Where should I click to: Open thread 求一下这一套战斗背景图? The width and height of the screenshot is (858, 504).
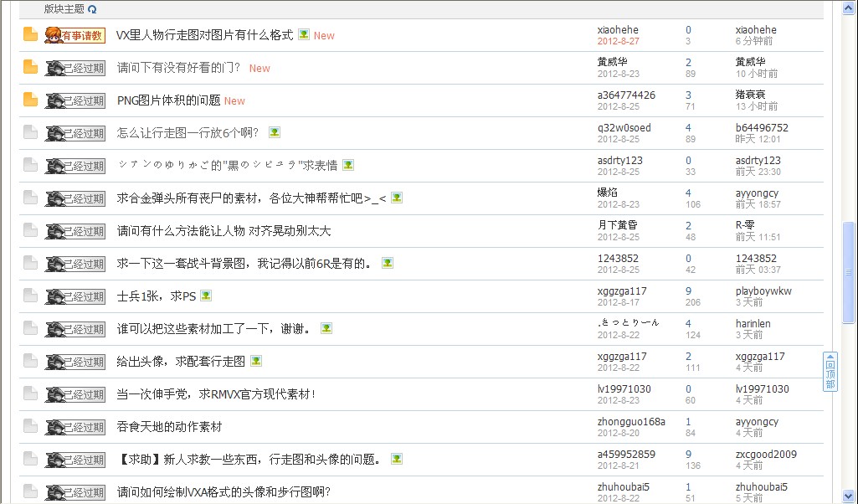point(245,264)
